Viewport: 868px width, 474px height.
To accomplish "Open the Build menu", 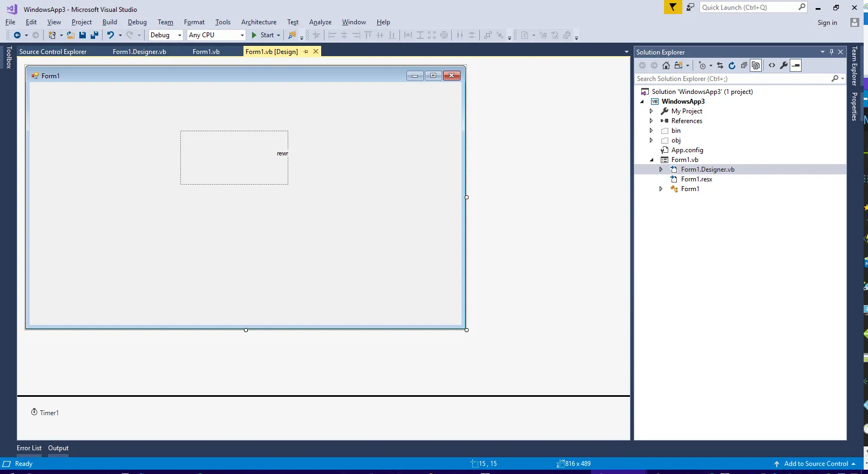I will coord(110,22).
